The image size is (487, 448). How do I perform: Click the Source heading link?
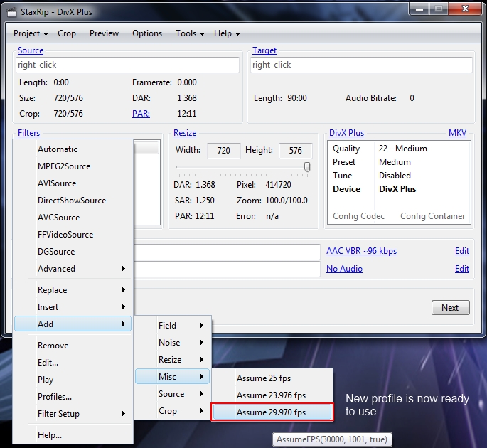[31, 50]
